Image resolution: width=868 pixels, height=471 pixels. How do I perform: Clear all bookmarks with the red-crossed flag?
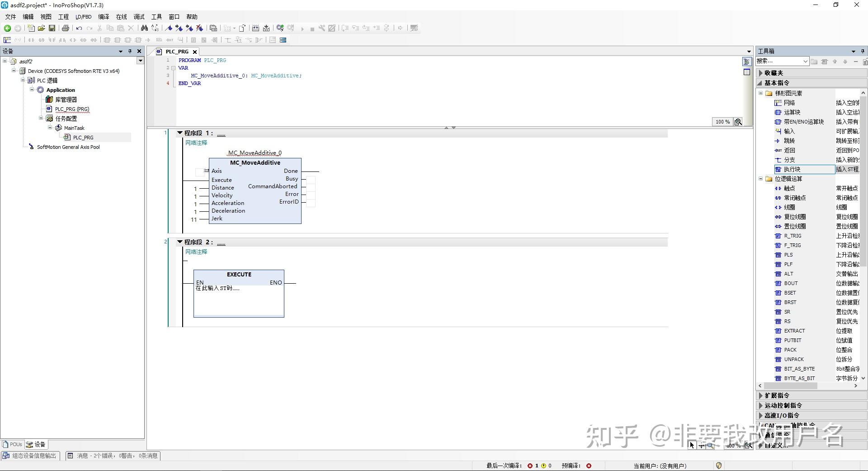pos(199,28)
